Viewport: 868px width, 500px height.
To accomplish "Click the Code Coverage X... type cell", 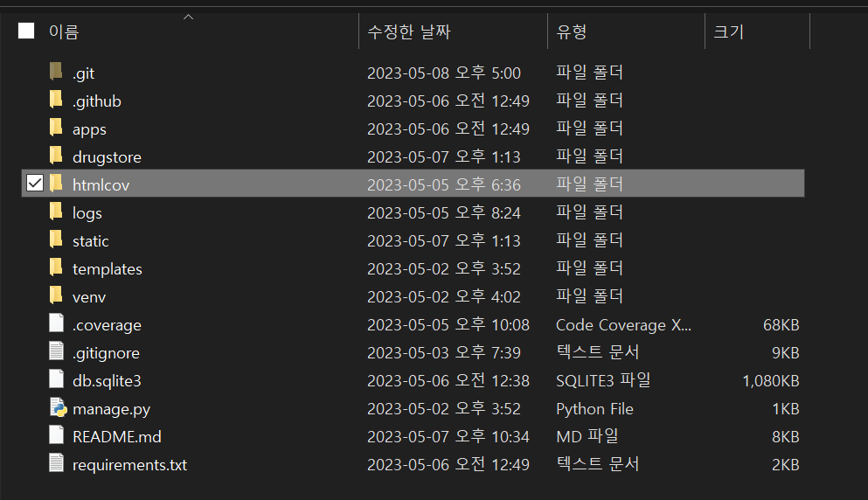I will point(623,325).
